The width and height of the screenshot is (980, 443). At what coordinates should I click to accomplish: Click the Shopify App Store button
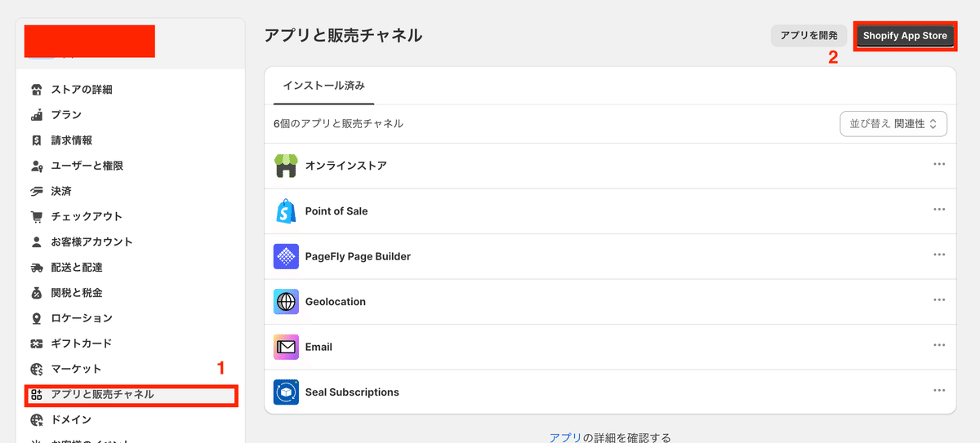point(905,36)
